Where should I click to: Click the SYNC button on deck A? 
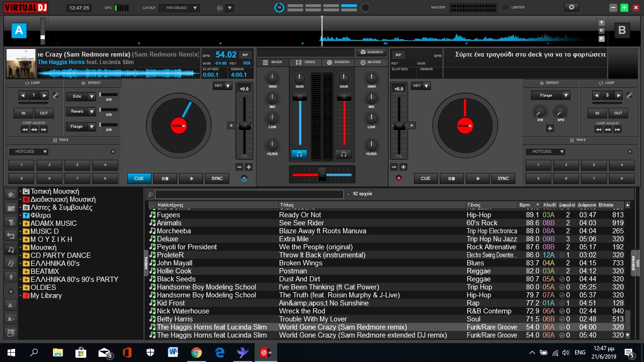tap(217, 179)
